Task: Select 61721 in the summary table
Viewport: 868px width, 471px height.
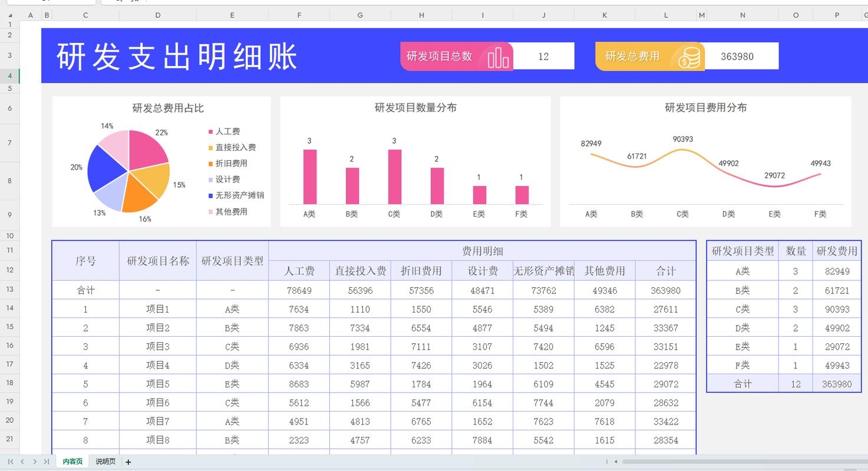Action: (x=837, y=290)
